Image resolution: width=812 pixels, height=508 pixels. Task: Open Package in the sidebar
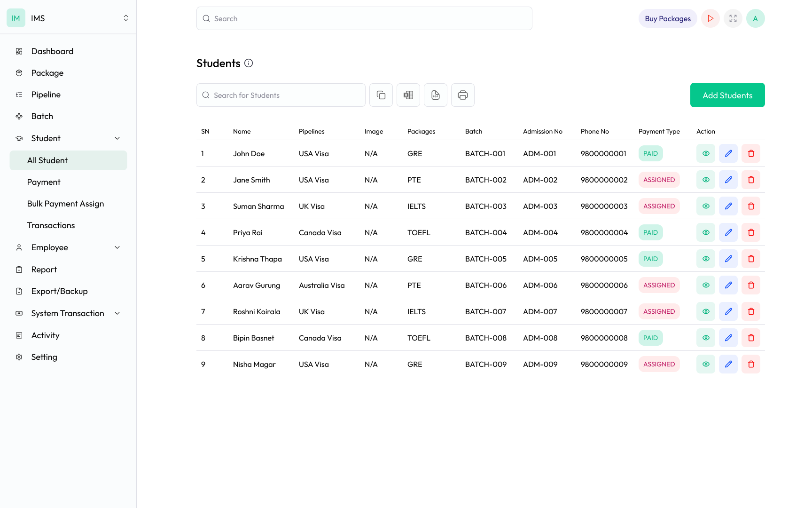pos(68,73)
